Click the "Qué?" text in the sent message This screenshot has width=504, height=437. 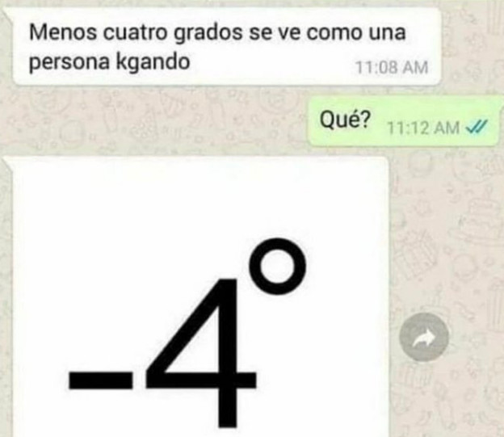[x=345, y=120]
